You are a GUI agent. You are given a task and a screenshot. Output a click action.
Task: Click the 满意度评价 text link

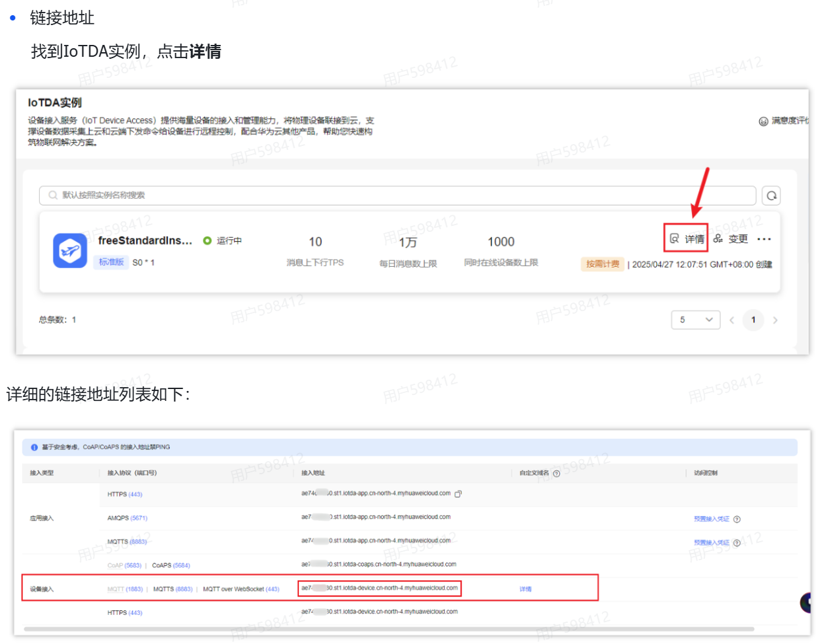tap(790, 121)
